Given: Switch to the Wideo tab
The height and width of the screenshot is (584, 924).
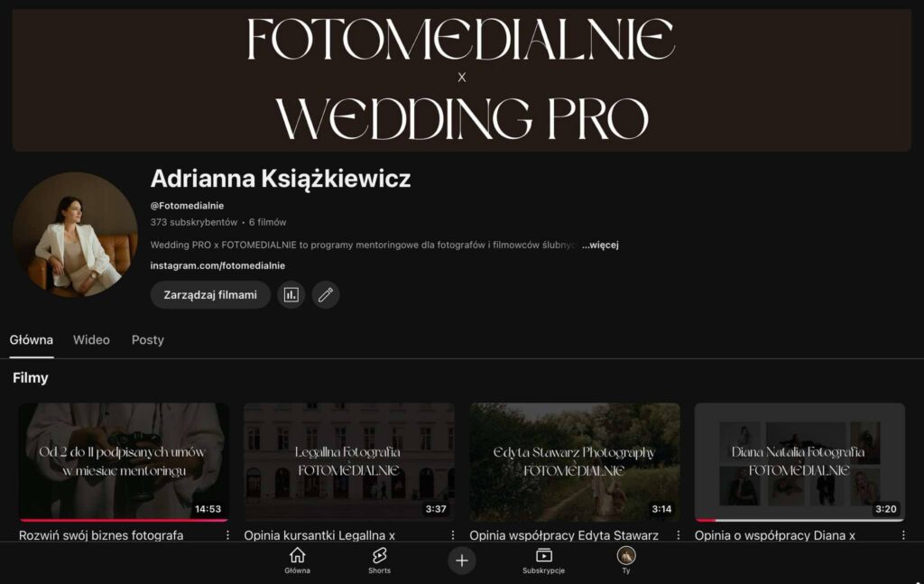Looking at the screenshot, I should pyautogui.click(x=91, y=340).
